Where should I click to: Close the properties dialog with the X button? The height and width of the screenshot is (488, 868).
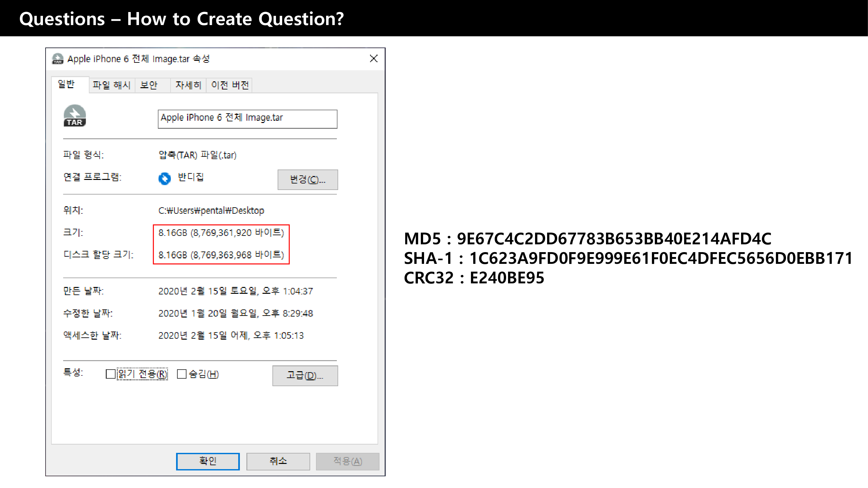[x=373, y=59]
